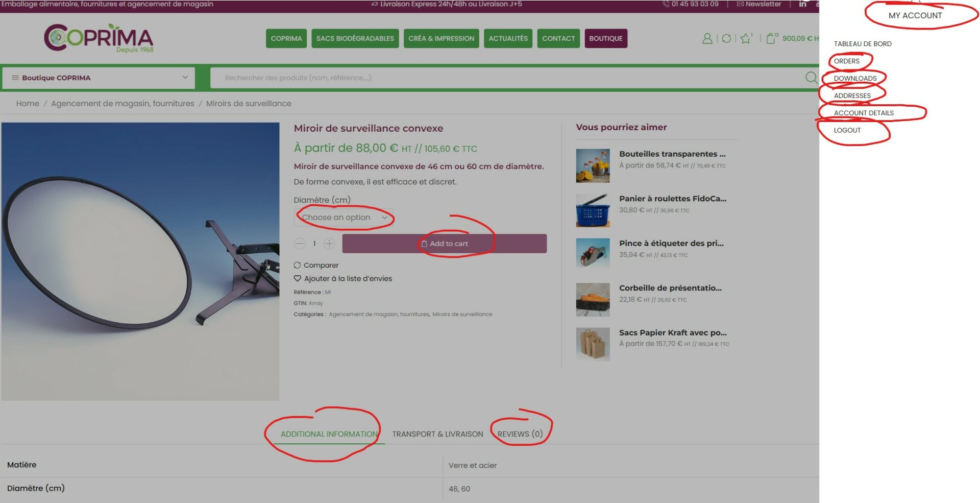Click the search magnifier icon
This screenshot has height=503, width=980.
coord(811,78)
